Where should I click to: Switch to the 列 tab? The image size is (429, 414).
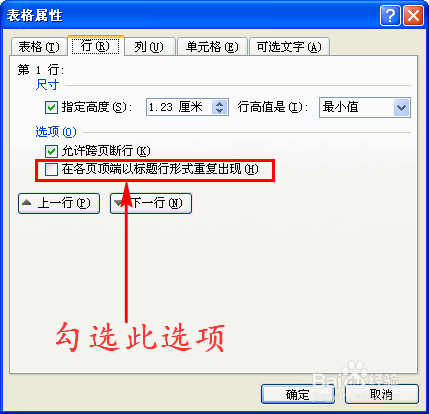(149, 47)
